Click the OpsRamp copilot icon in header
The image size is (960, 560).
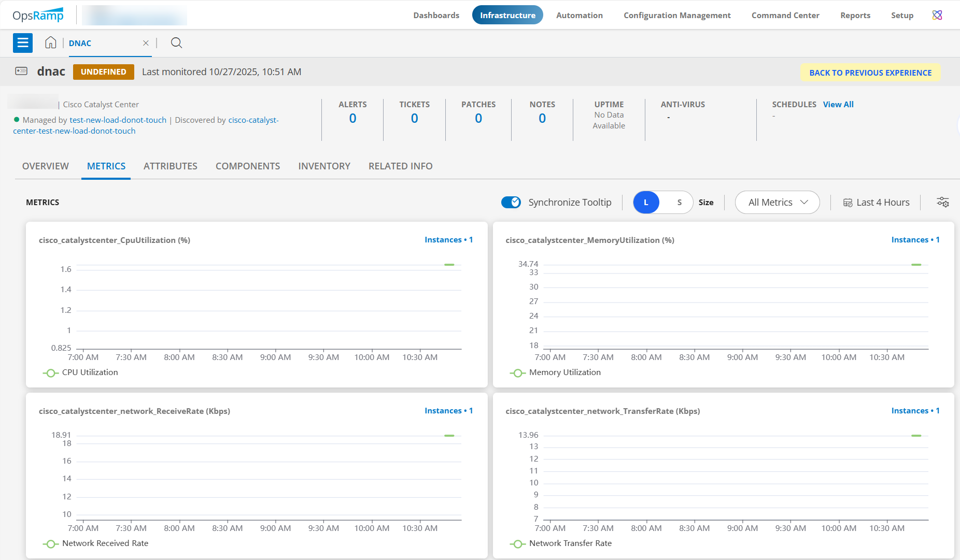[937, 15]
